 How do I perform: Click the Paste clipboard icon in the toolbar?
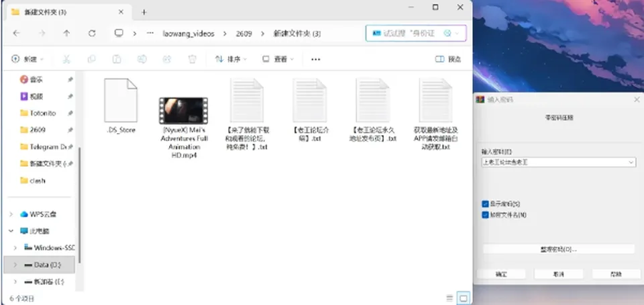click(117, 59)
